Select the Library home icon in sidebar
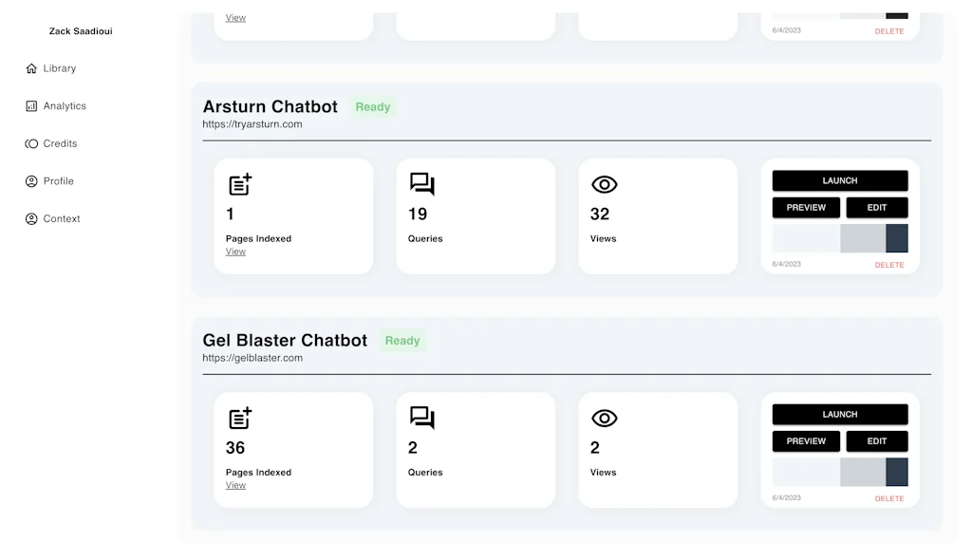 [29, 67]
